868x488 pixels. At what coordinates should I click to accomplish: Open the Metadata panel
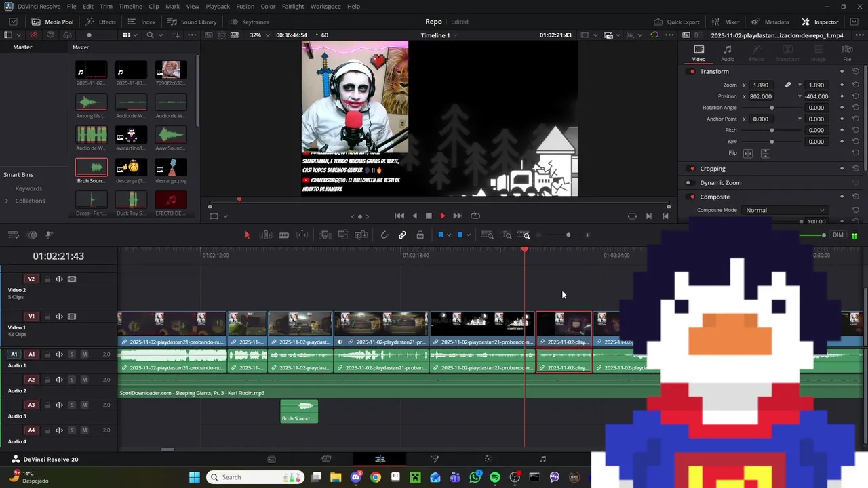pyautogui.click(x=770, y=22)
